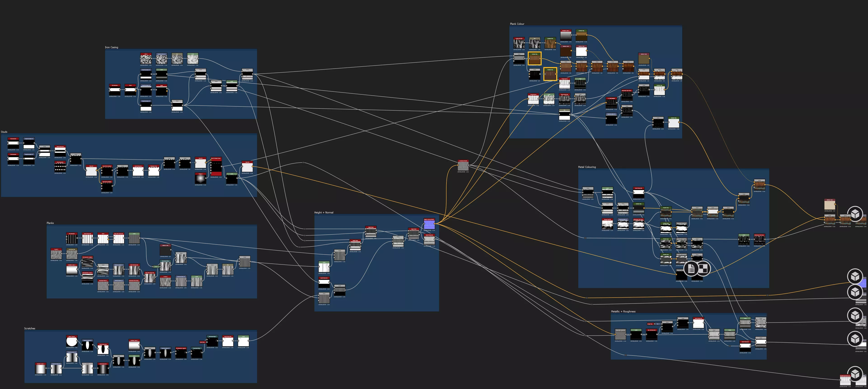The width and height of the screenshot is (868, 389).
Task: Click the bottom-most cube icon near ambient occlusion
Action: tap(855, 374)
